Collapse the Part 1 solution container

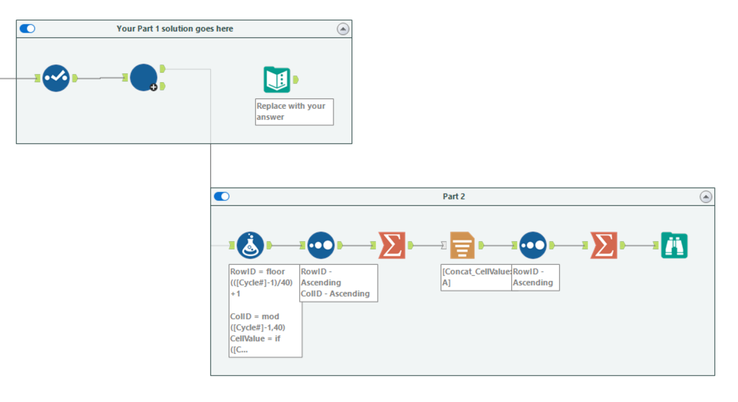point(343,29)
